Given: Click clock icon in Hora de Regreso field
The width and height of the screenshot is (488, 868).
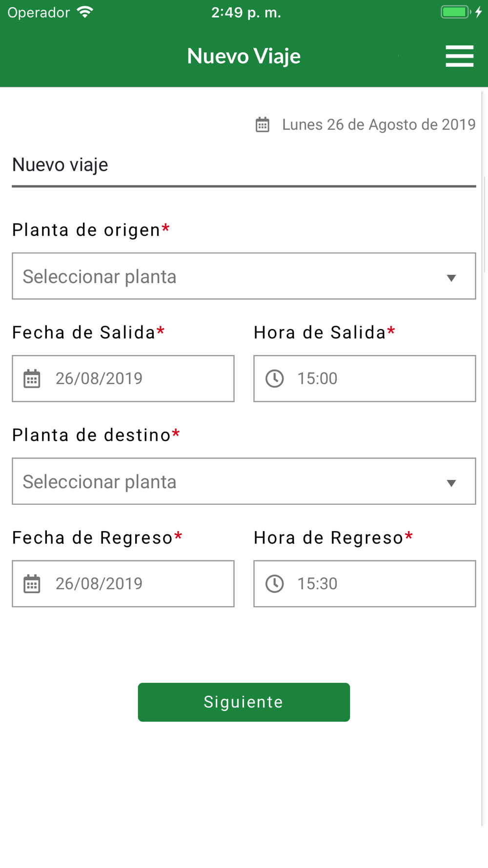Looking at the screenshot, I should (x=275, y=584).
